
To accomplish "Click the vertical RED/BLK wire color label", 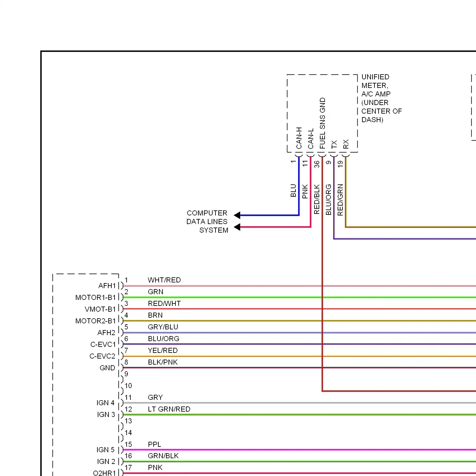I will [x=317, y=199].
